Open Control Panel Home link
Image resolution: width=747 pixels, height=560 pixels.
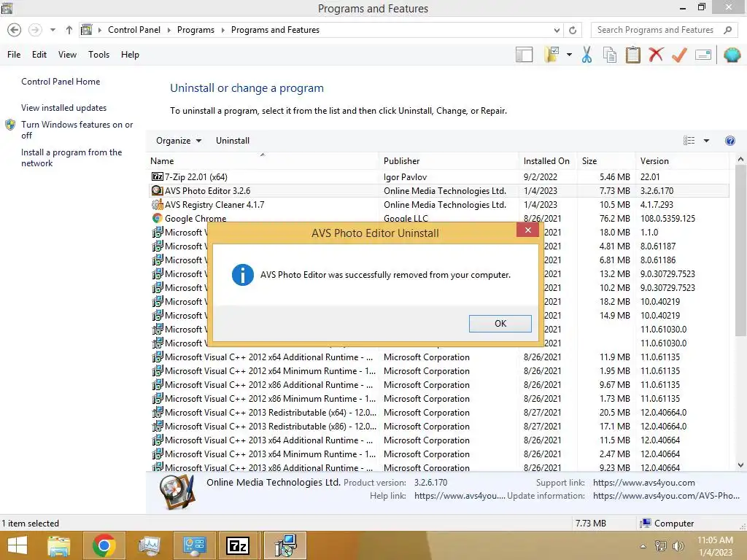pyautogui.click(x=61, y=82)
